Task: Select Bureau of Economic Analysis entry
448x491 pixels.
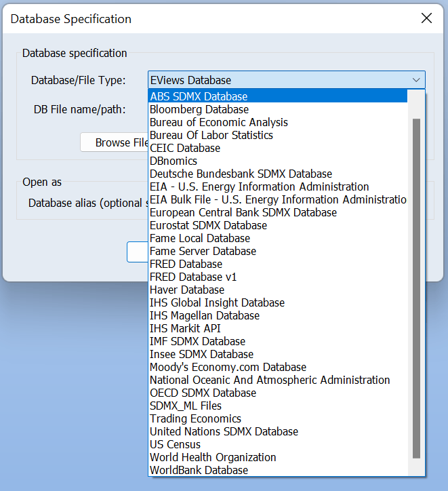Action: (219, 122)
